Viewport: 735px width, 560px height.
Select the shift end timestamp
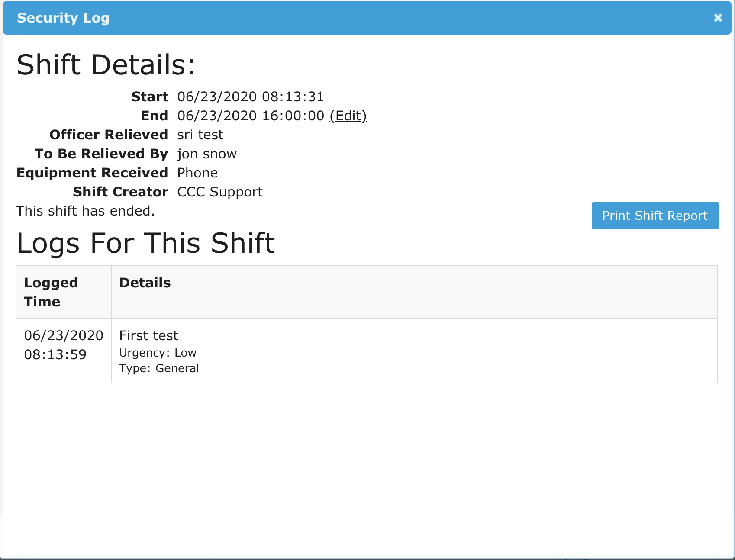[x=249, y=116]
